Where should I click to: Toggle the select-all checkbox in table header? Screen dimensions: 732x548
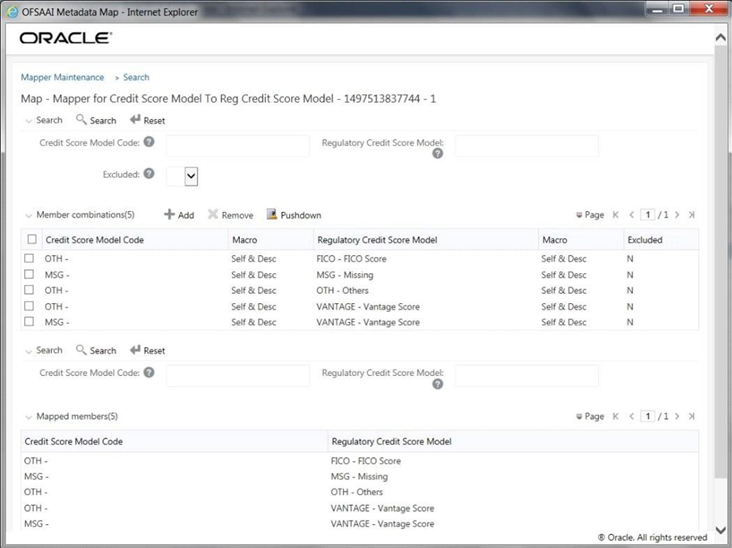pyautogui.click(x=32, y=239)
